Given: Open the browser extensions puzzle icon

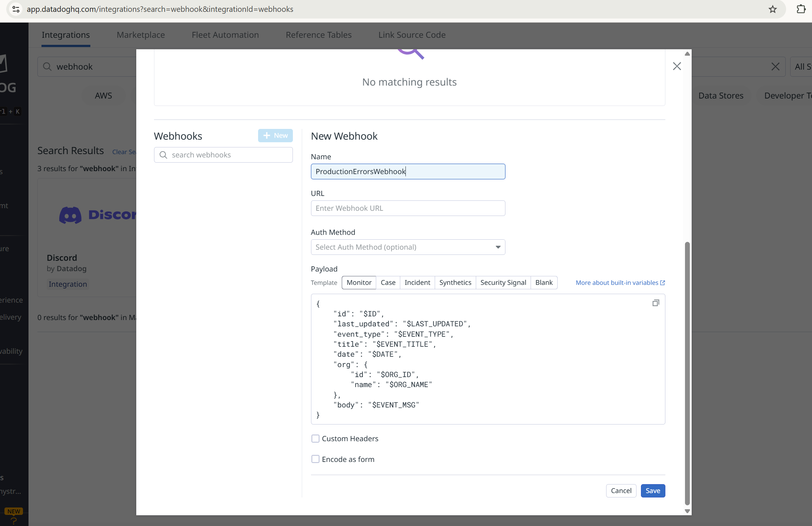Looking at the screenshot, I should coord(801,9).
